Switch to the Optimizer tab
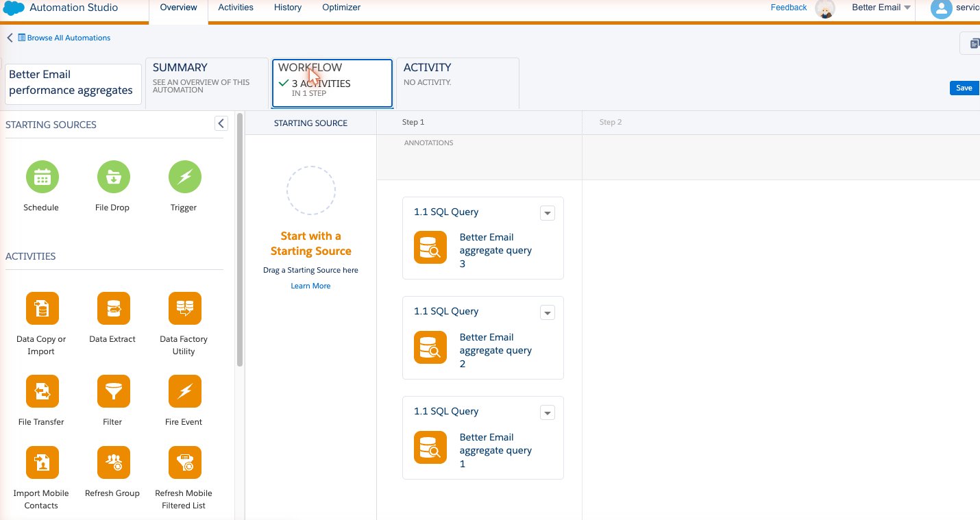 click(341, 8)
